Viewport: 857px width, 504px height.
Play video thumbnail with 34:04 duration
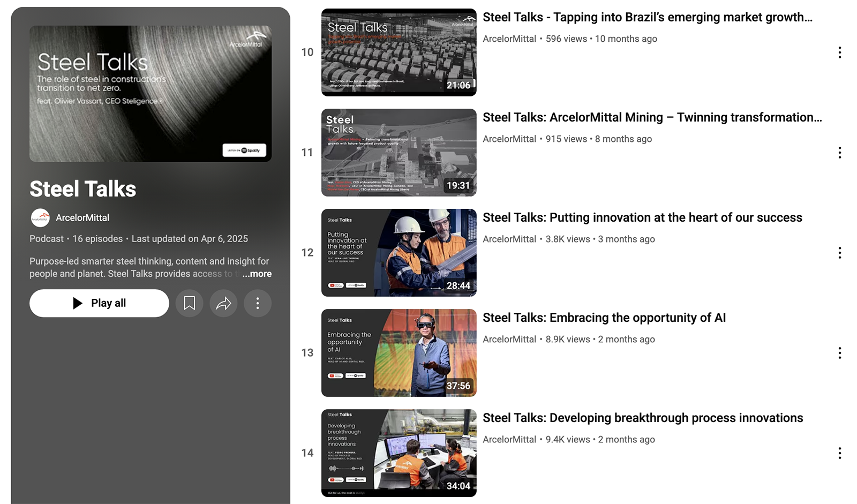[399, 453]
